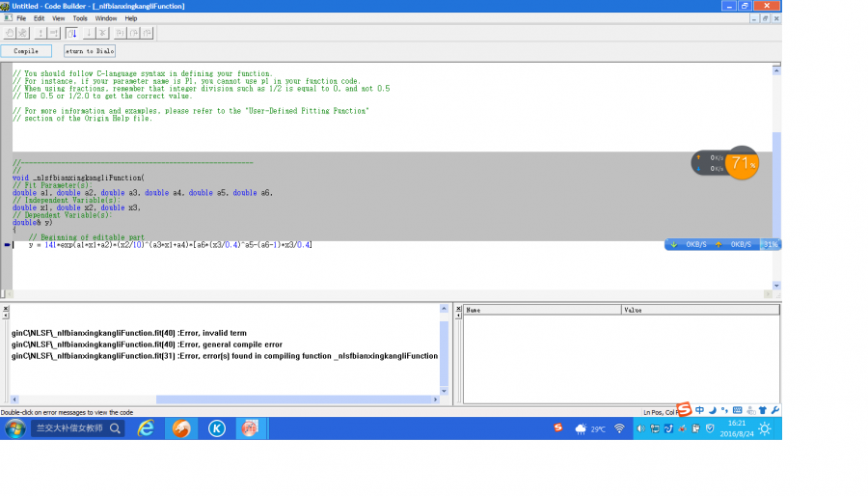Open the circled K app on taskbar

point(216,428)
